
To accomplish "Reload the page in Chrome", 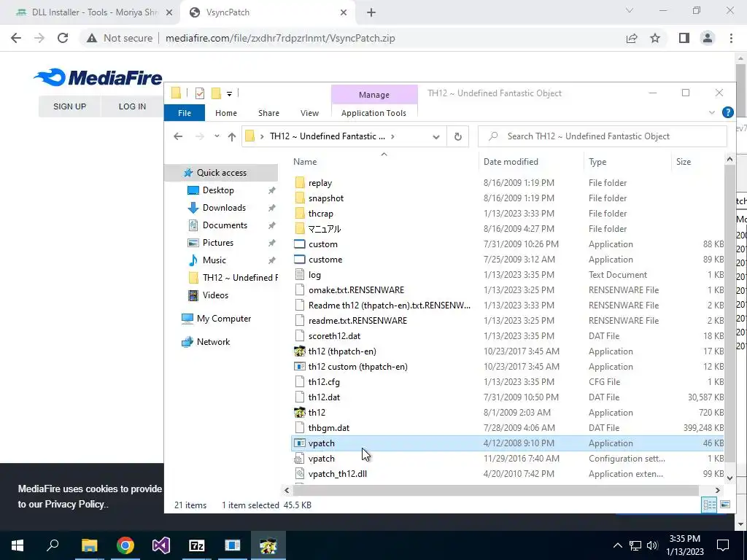I will click(x=63, y=38).
